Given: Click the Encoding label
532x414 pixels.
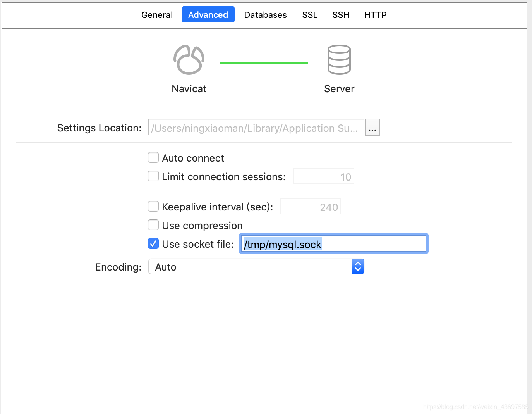Looking at the screenshot, I should click(x=118, y=267).
